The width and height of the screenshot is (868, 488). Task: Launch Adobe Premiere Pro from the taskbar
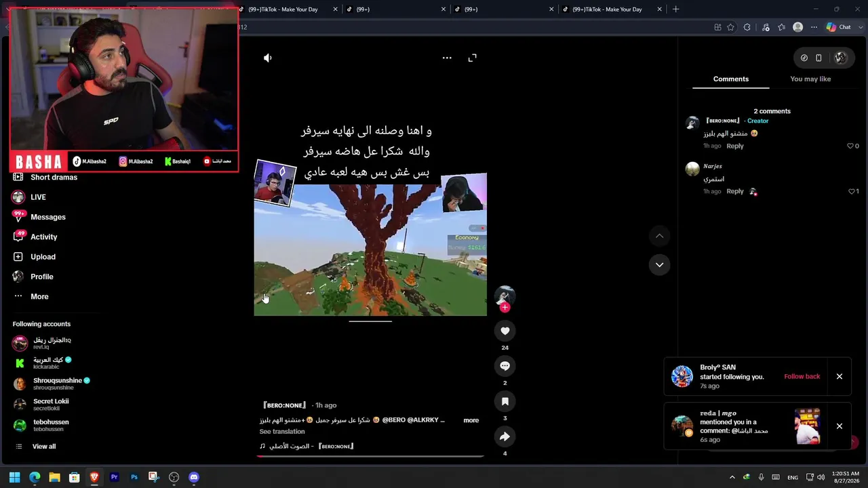114,477
